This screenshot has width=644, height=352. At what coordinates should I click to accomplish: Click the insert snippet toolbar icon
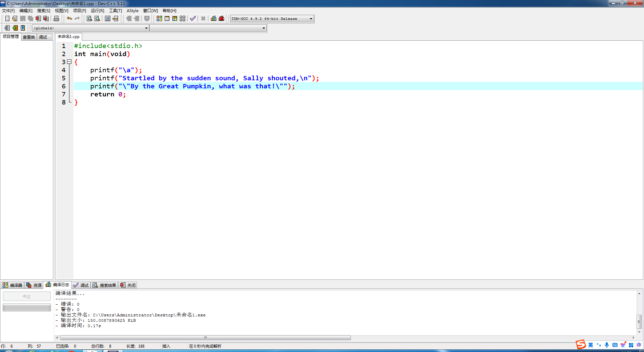pyautogui.click(x=7, y=28)
